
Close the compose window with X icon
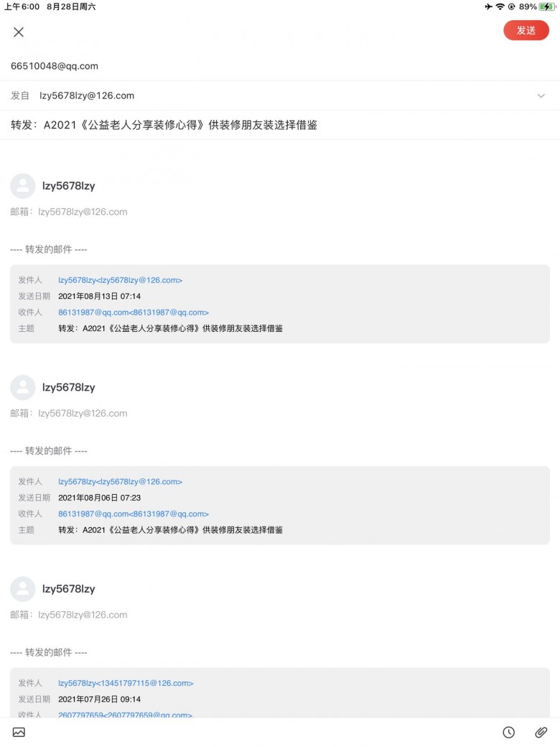pos(19,32)
